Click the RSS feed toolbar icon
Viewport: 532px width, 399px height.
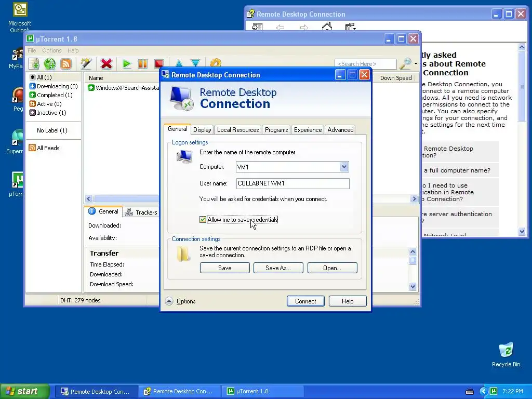coord(66,63)
